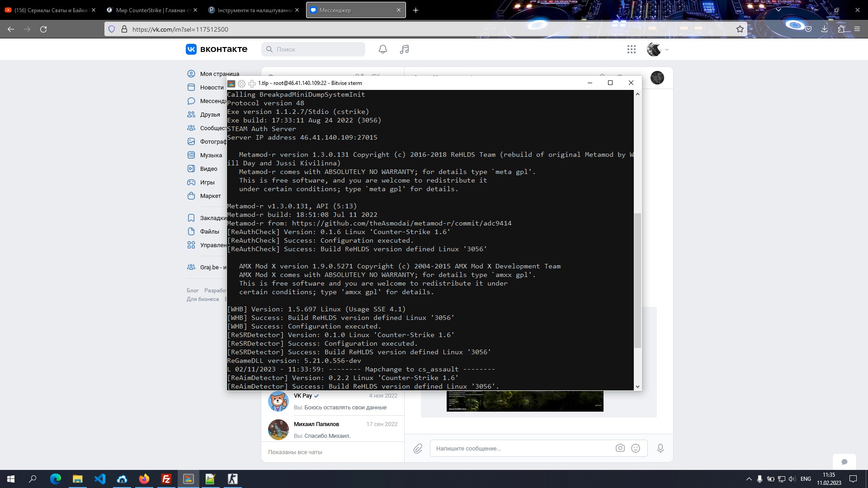Screen dimensions: 868x488
Task: Open the emoji smiley picker
Action: [636, 448]
